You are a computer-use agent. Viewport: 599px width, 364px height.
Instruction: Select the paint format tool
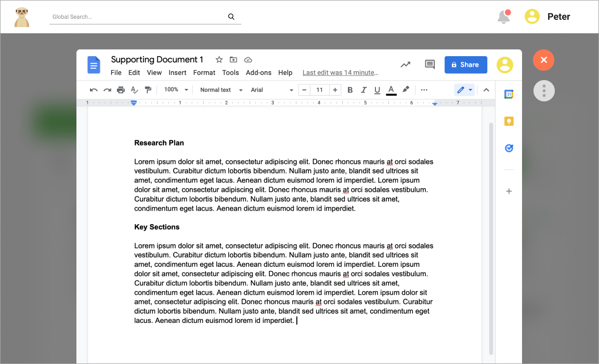pyautogui.click(x=148, y=90)
